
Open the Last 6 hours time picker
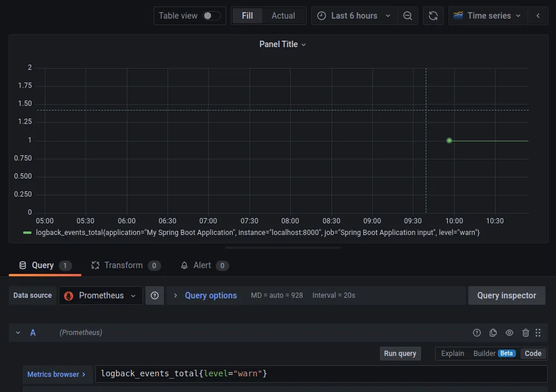point(354,16)
